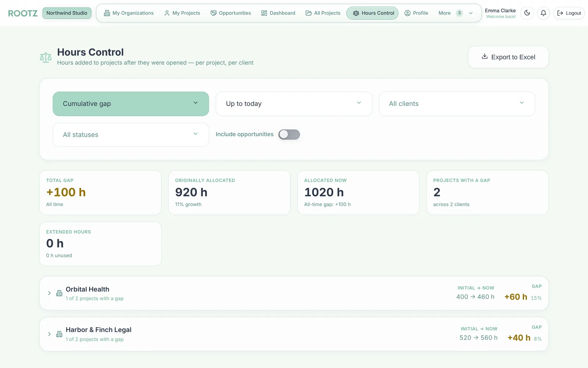Click the across 2 clients label
This screenshot has width=588, height=368.
point(451,204)
